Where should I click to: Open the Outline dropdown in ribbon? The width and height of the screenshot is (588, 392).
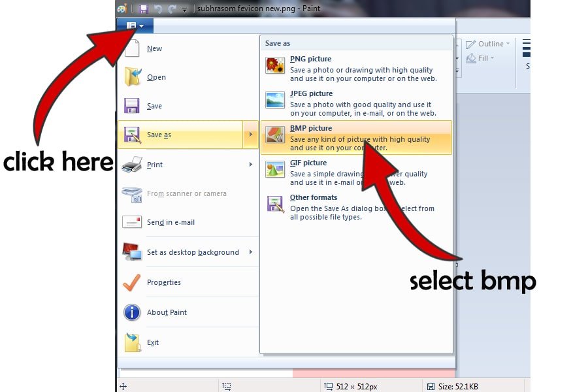(488, 44)
